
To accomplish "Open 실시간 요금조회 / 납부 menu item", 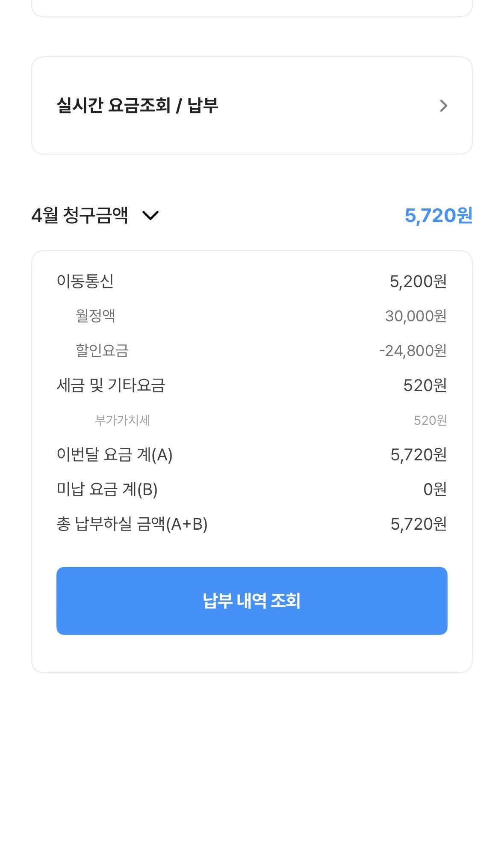I will pos(138,105).
